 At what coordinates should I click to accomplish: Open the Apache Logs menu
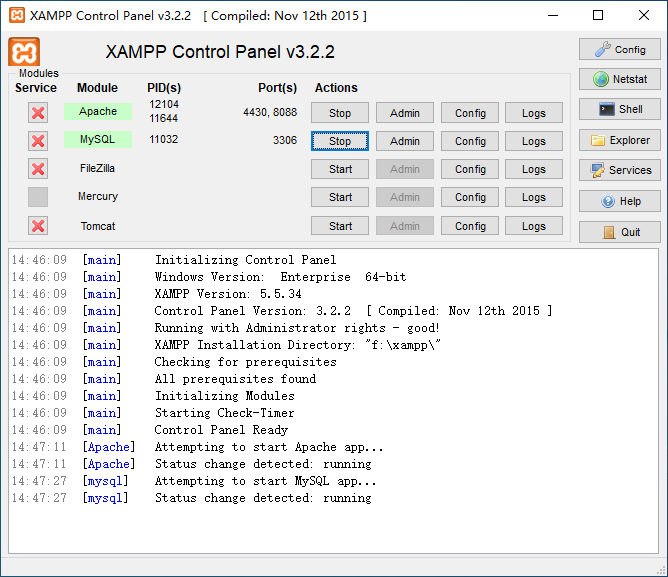point(534,113)
